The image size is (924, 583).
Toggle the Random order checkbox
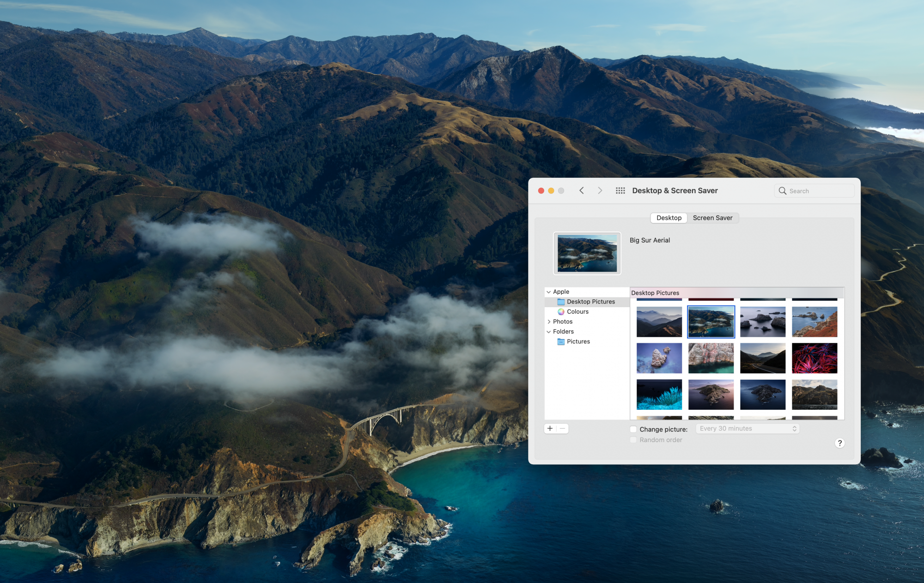633,440
